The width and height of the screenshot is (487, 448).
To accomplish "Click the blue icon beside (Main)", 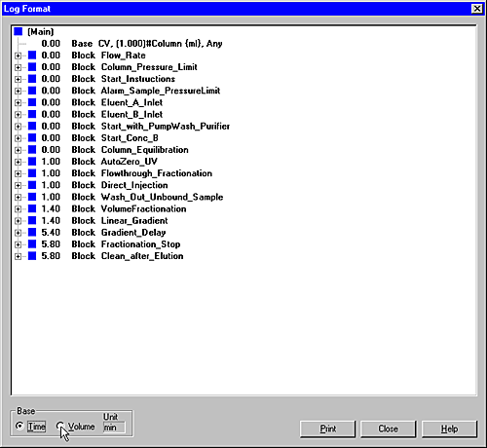I will [x=19, y=31].
